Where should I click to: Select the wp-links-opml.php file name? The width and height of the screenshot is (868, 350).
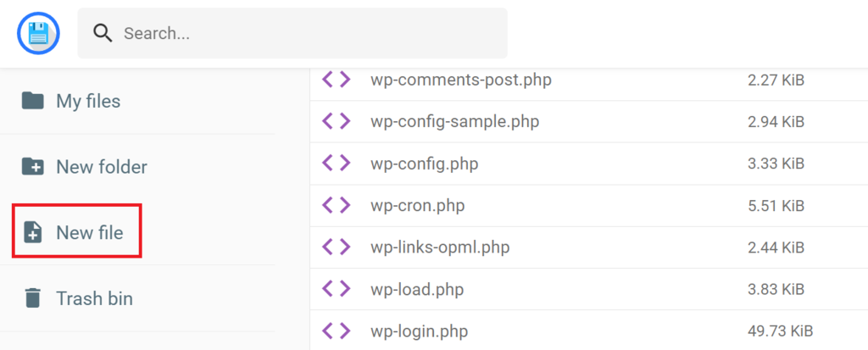coord(440,247)
